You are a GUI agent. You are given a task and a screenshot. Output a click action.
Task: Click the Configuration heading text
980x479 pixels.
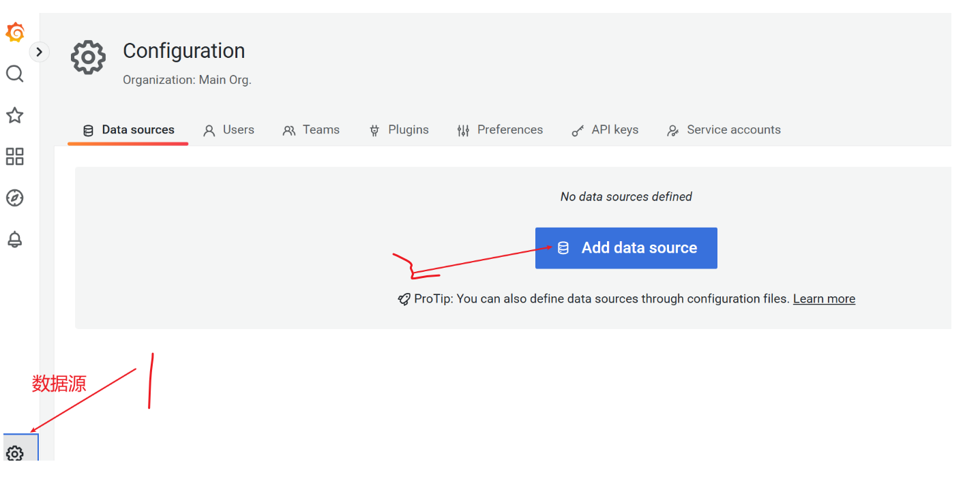click(184, 51)
